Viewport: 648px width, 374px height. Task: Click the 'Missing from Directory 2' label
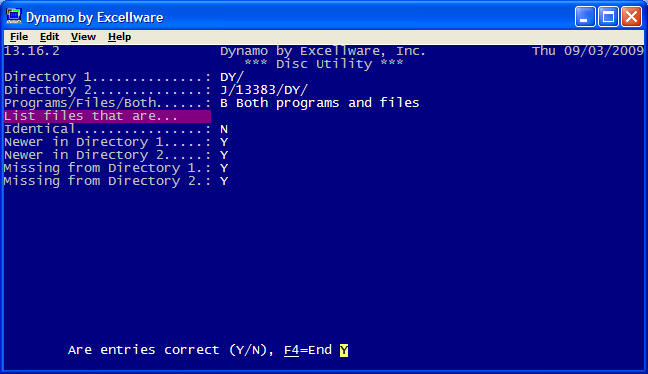pyautogui.click(x=100, y=181)
